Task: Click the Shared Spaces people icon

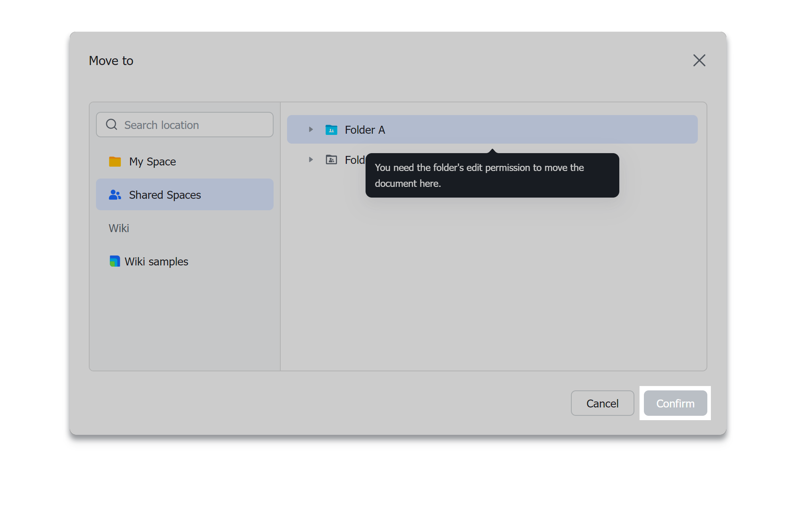Action: 115,195
